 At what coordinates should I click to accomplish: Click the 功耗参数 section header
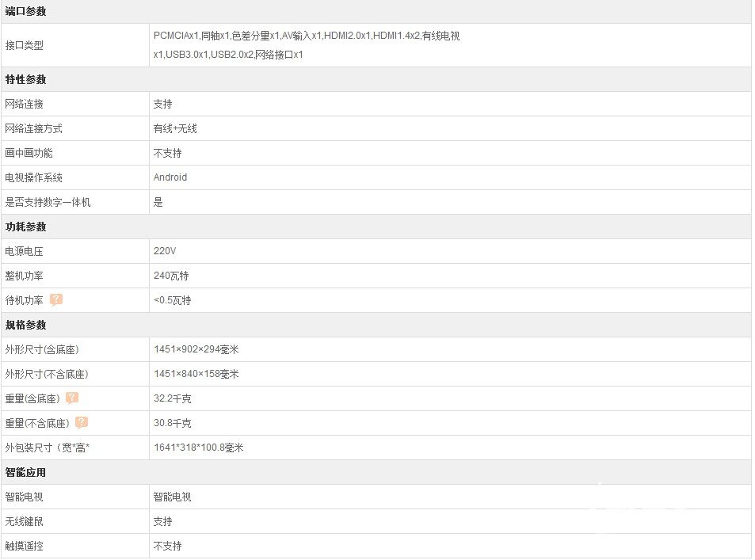(x=25, y=227)
